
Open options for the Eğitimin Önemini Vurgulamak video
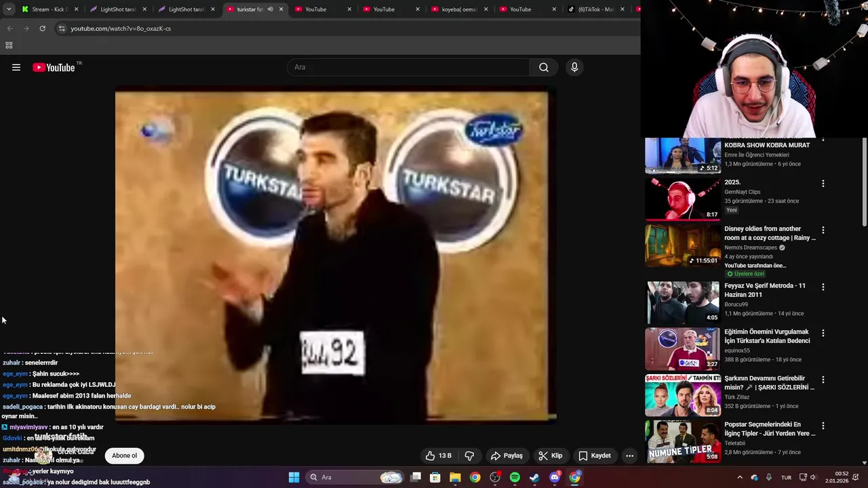(x=823, y=333)
